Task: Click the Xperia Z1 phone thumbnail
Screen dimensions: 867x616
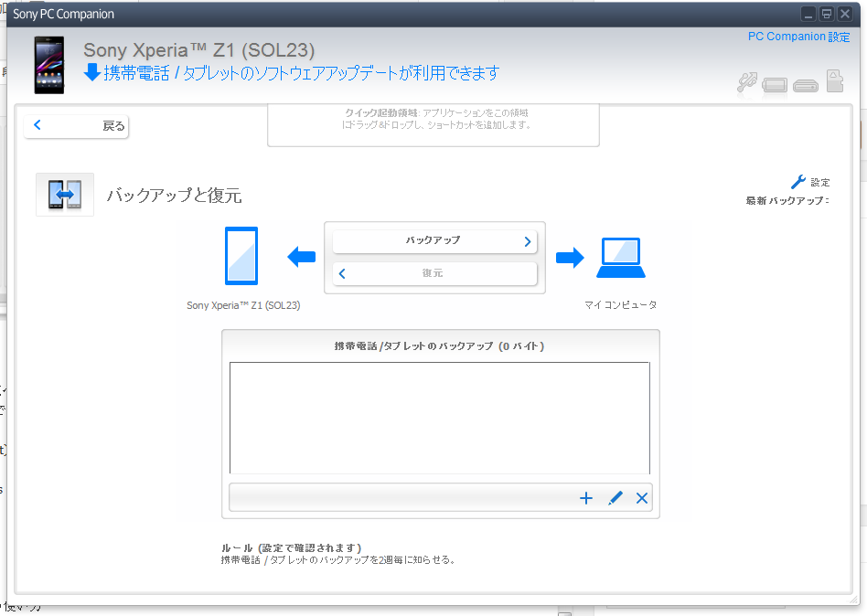Action: (49, 65)
